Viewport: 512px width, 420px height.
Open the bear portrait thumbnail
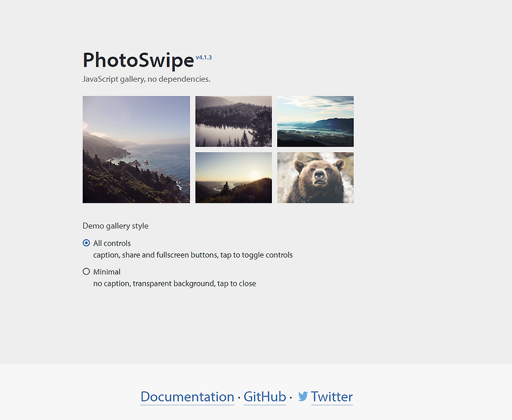point(315,177)
